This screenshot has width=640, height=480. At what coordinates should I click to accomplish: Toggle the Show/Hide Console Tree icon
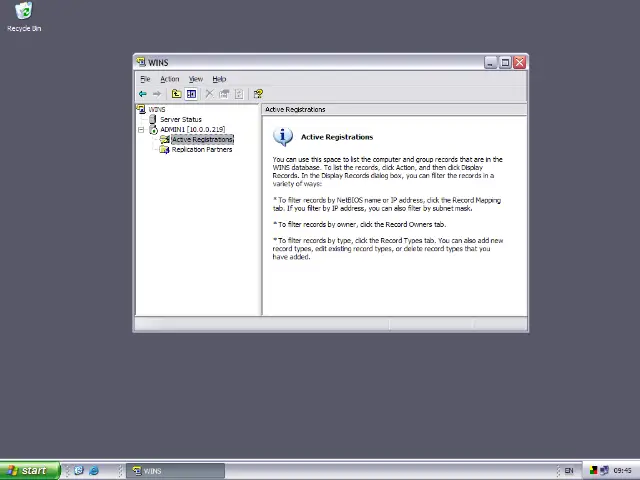[191, 94]
